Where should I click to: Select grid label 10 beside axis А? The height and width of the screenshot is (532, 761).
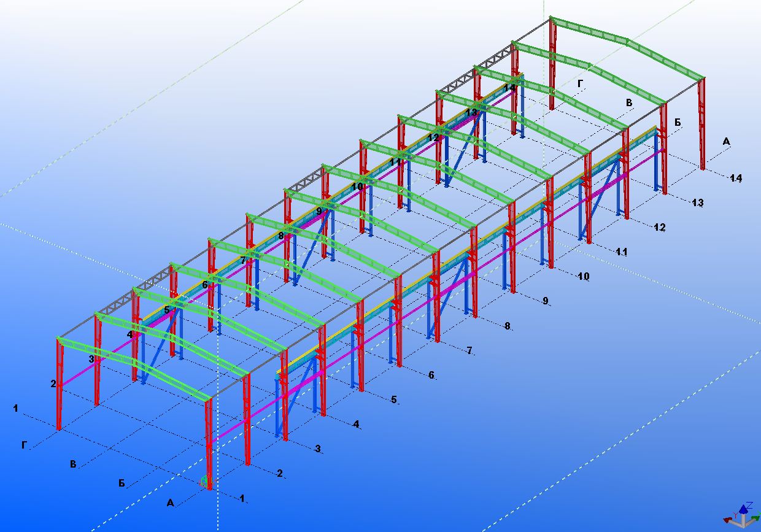click(584, 277)
